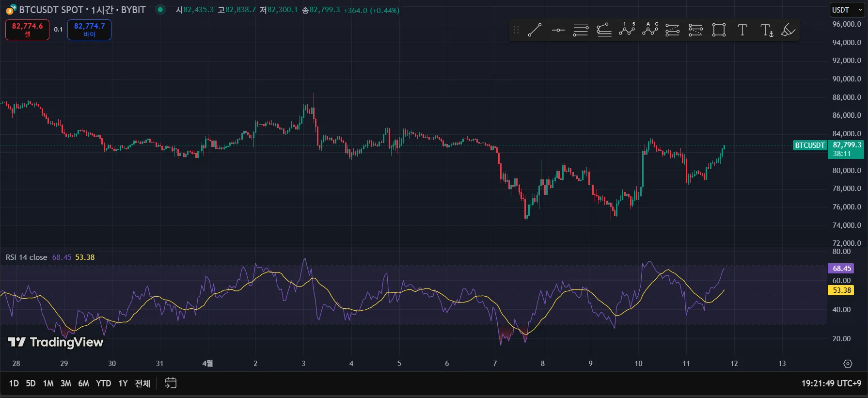The image size is (868, 398).
Task: Select the Horizontal Line drawing tool
Action: point(558,30)
